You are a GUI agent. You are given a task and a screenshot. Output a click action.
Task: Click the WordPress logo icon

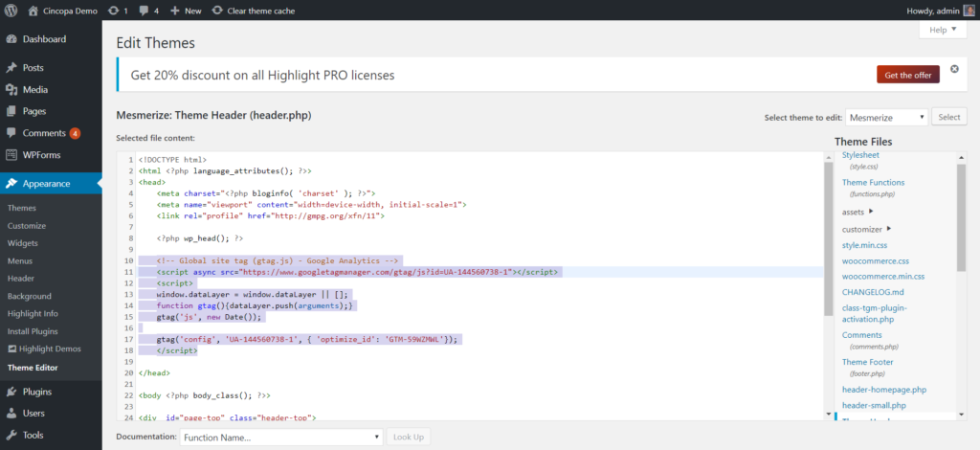[x=12, y=11]
